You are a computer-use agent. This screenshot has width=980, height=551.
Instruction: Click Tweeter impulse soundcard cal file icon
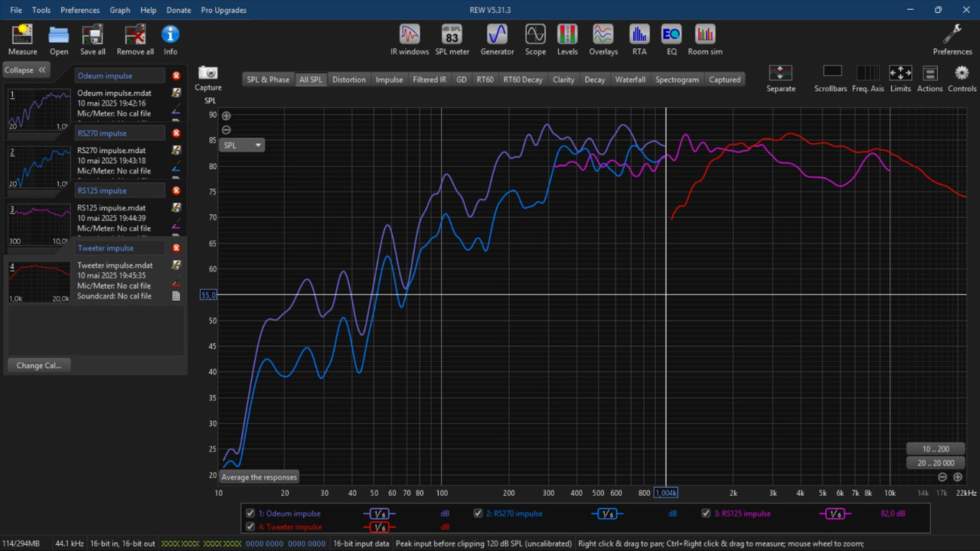(x=176, y=296)
